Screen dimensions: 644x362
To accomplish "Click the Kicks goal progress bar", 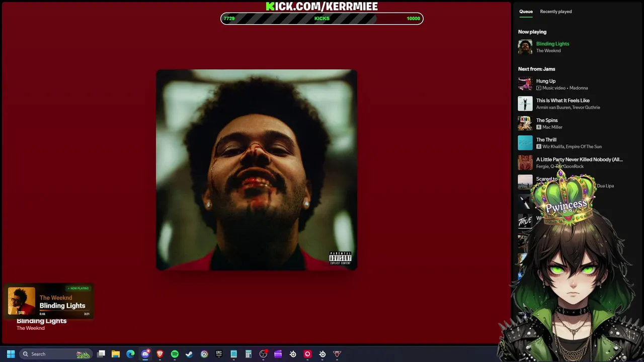I will [322, 19].
